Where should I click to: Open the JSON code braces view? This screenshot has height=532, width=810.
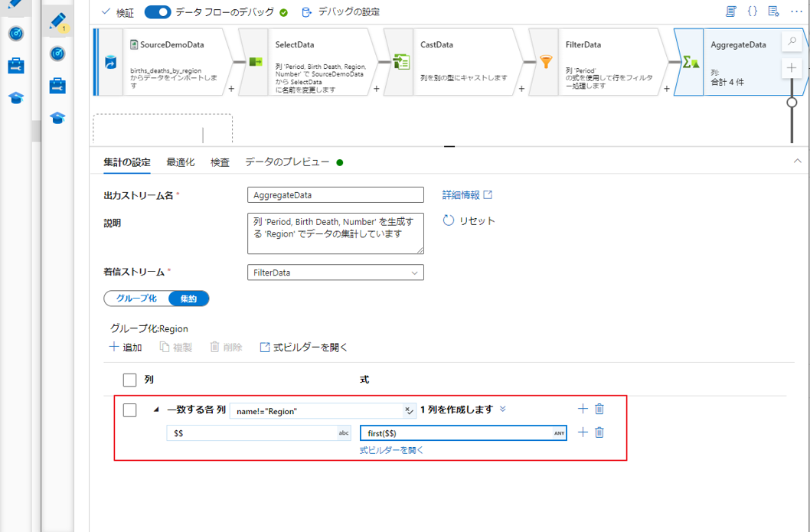(x=753, y=11)
